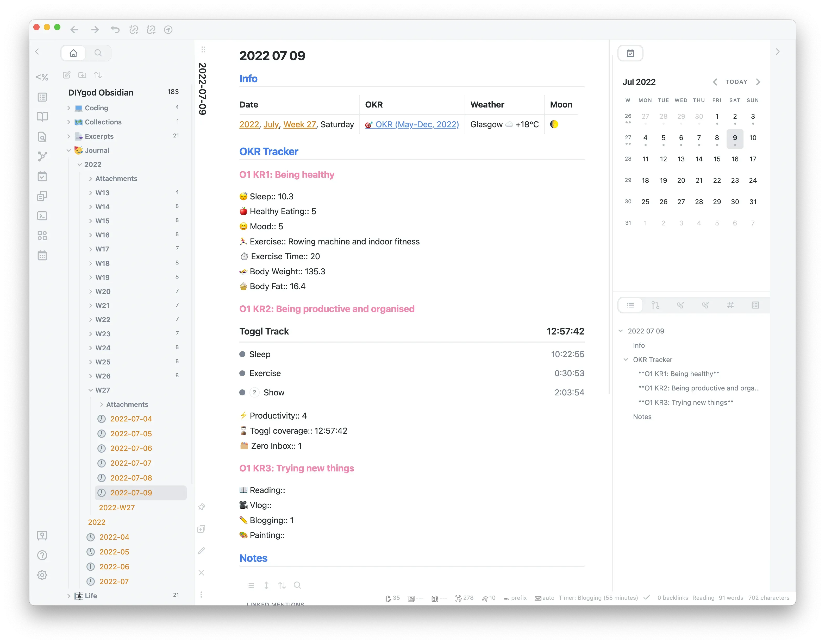Open the command palette terminal icon
This screenshot has height=644, width=825.
click(42, 216)
